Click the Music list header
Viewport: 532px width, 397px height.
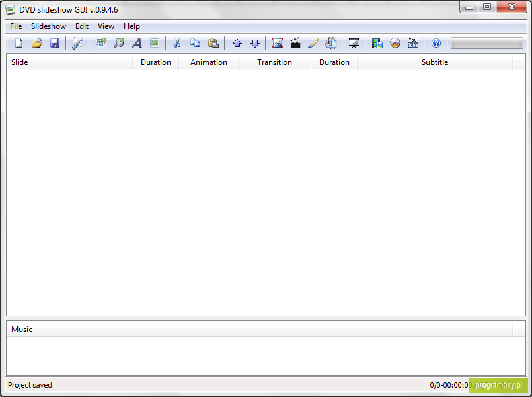[x=260, y=330]
